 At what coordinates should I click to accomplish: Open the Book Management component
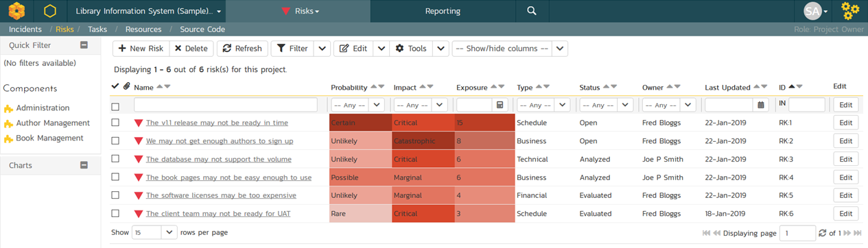tap(49, 138)
